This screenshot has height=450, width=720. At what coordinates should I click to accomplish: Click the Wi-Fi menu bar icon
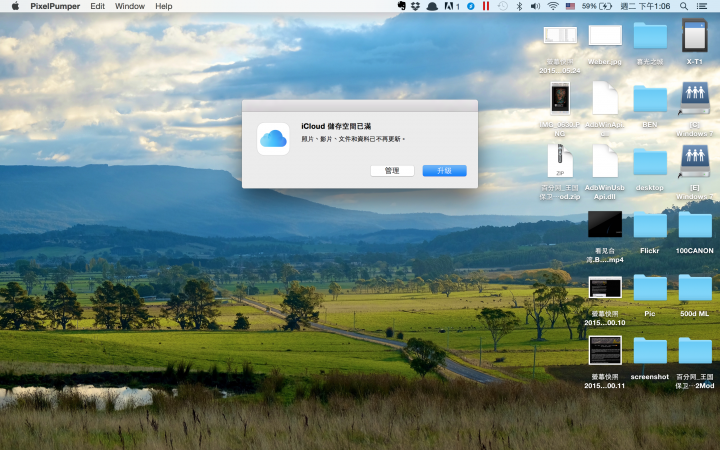(x=553, y=6)
